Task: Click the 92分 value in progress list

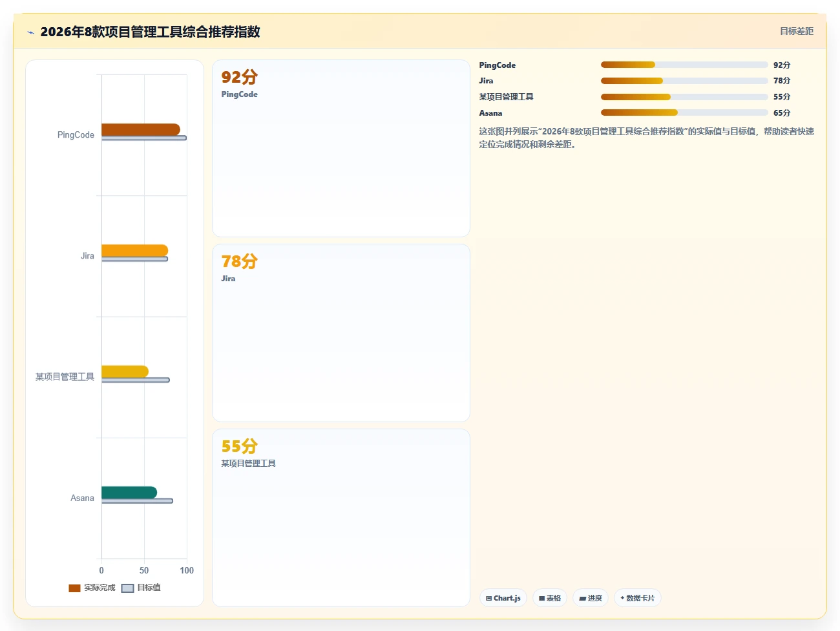Action: [x=782, y=65]
